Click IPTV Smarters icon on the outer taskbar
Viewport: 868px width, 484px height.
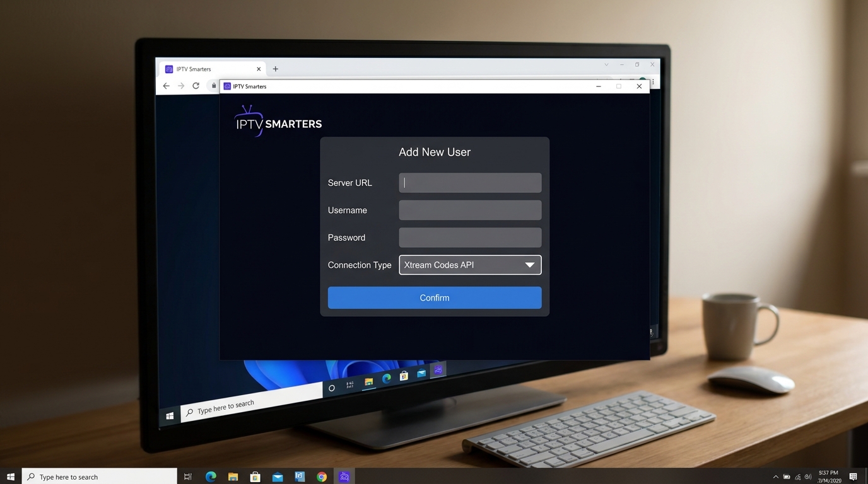click(344, 476)
